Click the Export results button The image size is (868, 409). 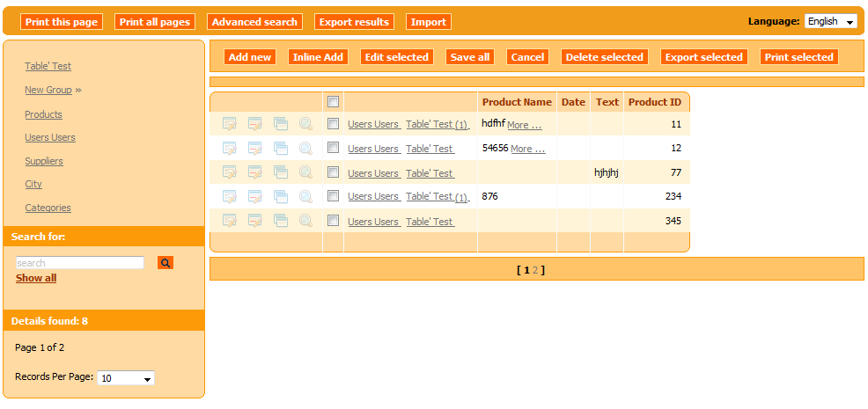click(x=354, y=22)
